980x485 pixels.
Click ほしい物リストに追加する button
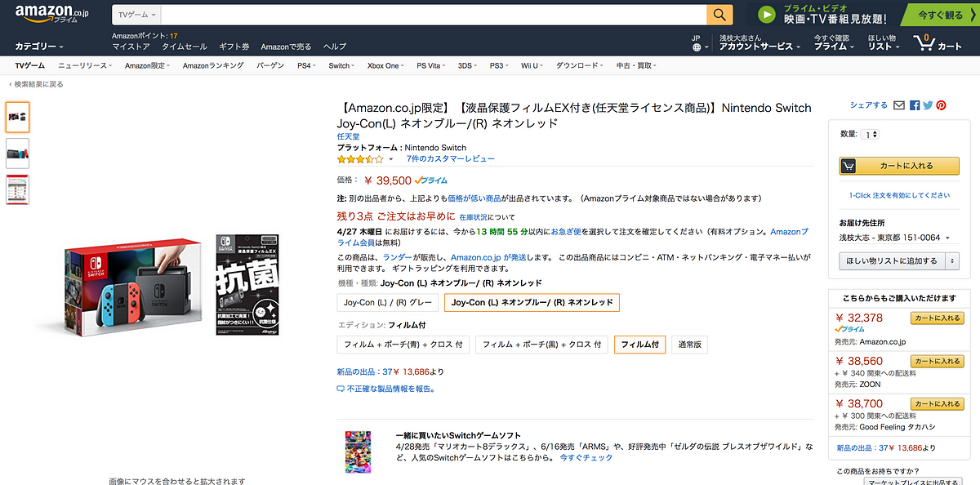point(892,260)
